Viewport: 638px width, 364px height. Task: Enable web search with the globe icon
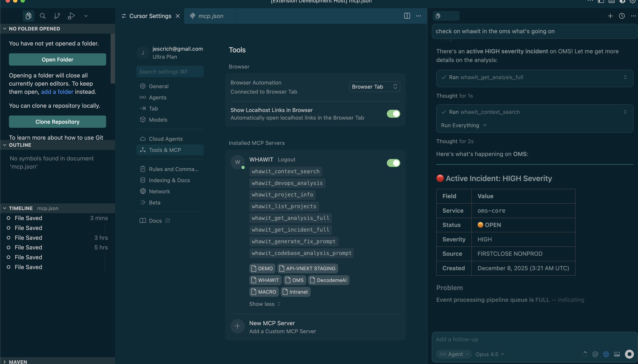click(x=606, y=354)
